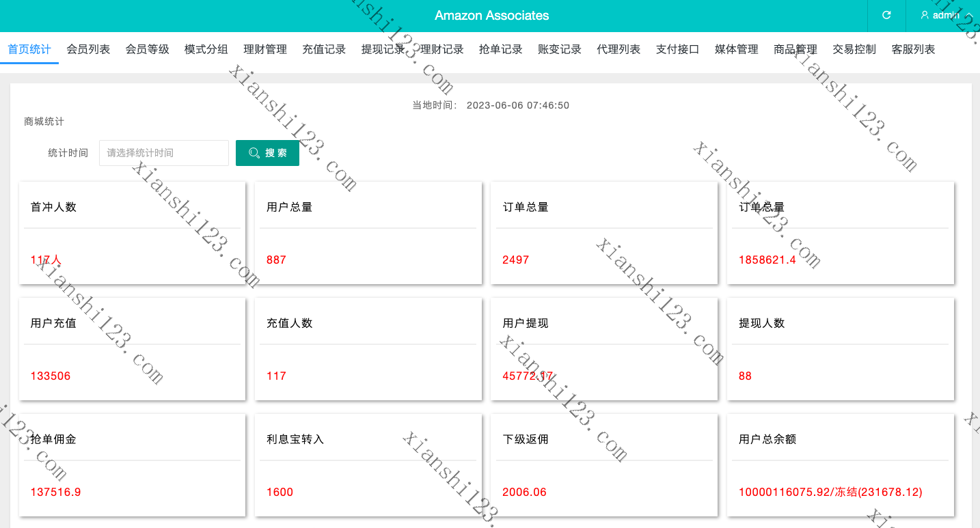
Task: Open the 首页统计 tab
Action: coord(29,49)
